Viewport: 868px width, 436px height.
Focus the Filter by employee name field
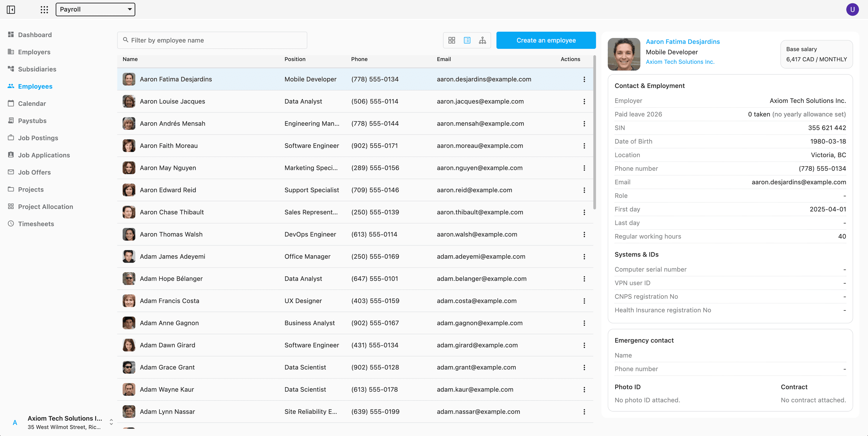tap(212, 40)
